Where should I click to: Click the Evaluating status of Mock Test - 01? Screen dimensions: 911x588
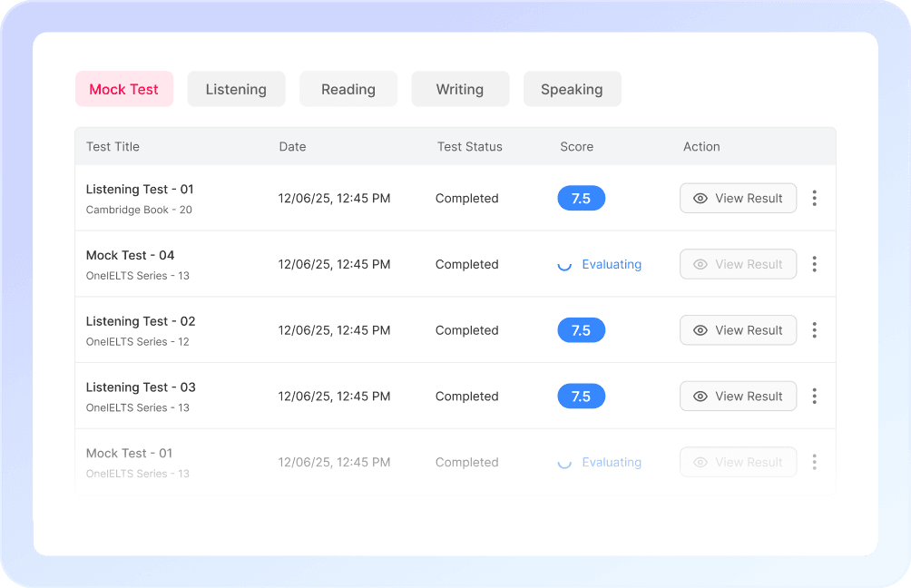tap(612, 462)
